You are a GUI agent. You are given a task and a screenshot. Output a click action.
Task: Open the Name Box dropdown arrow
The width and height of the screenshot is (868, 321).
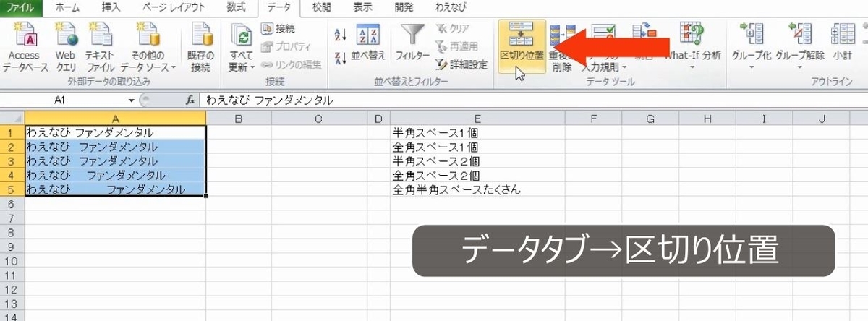132,100
